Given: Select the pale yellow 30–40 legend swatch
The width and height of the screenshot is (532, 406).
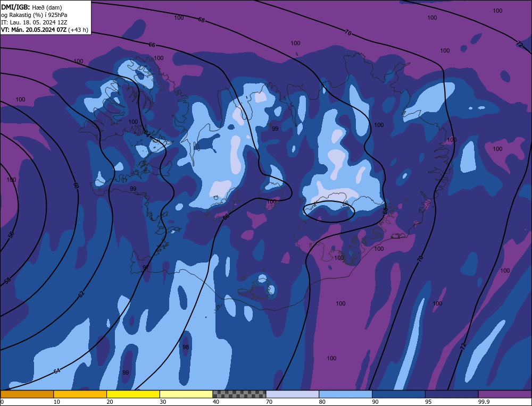Looking at the screenshot, I should (186, 394).
